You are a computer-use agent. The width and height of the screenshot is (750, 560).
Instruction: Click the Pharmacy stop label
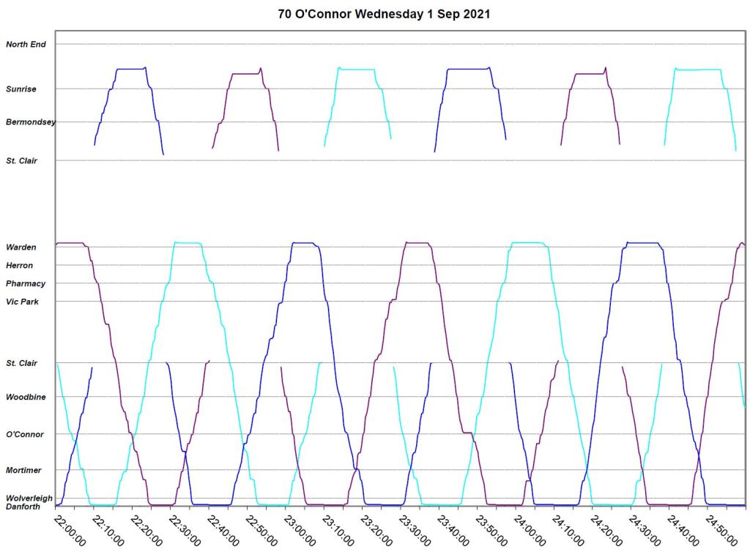[26, 284]
